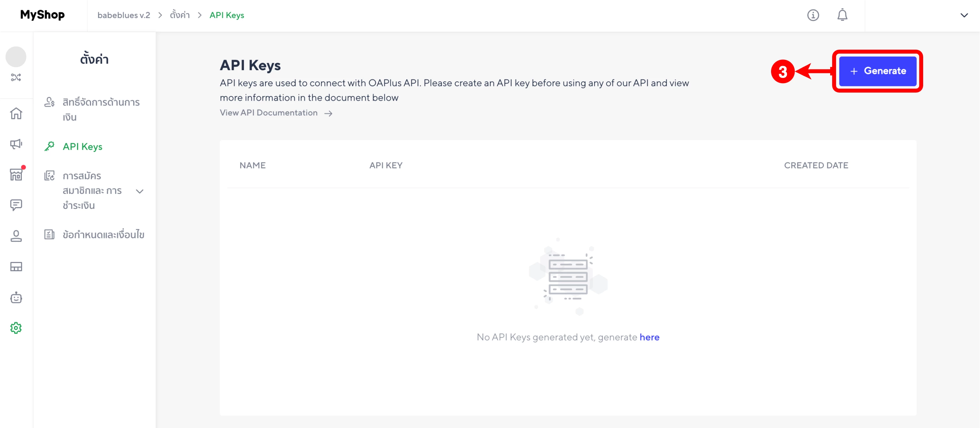Open the notification bell icon
This screenshot has width=980, height=428.
click(842, 15)
